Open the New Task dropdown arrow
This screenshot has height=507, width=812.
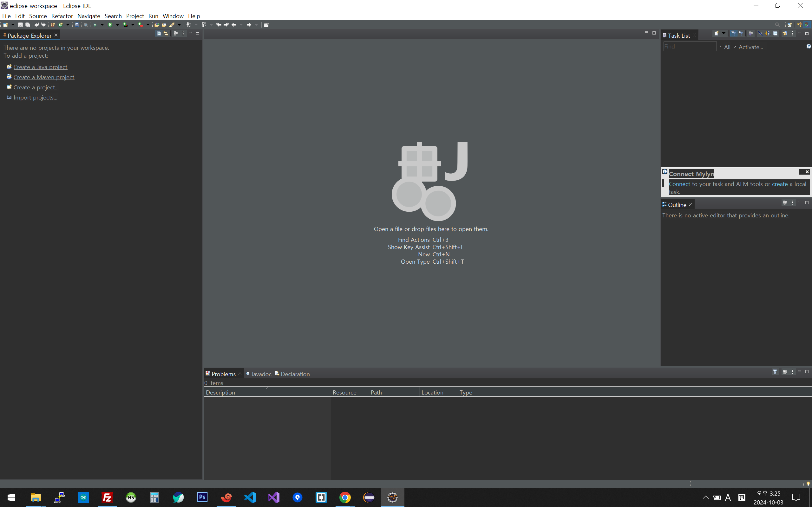coord(724,33)
